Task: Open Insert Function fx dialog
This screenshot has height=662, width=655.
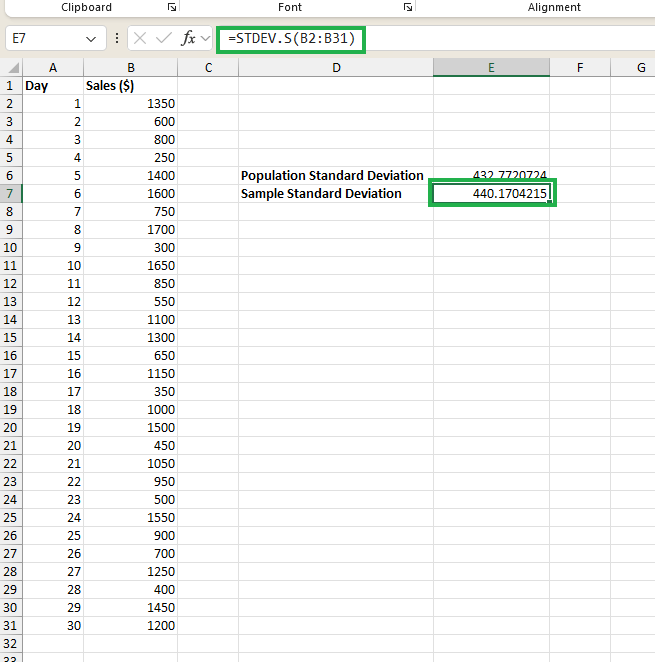Action: [x=188, y=38]
